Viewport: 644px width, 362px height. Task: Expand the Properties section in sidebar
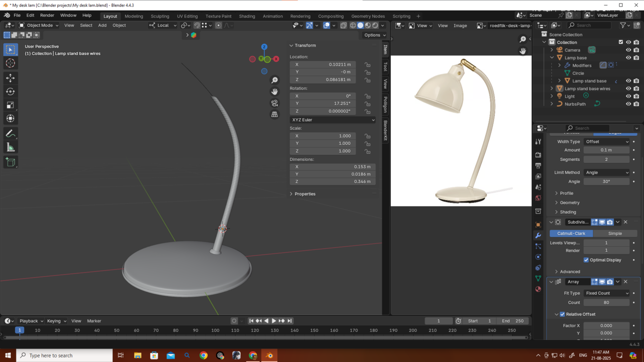pos(305,194)
